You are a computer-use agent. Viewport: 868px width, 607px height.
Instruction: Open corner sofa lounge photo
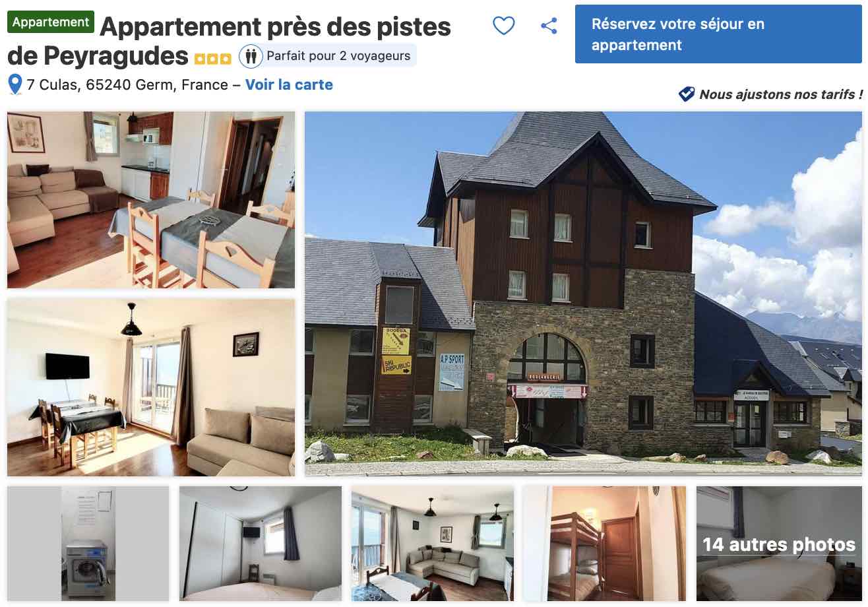433,544
